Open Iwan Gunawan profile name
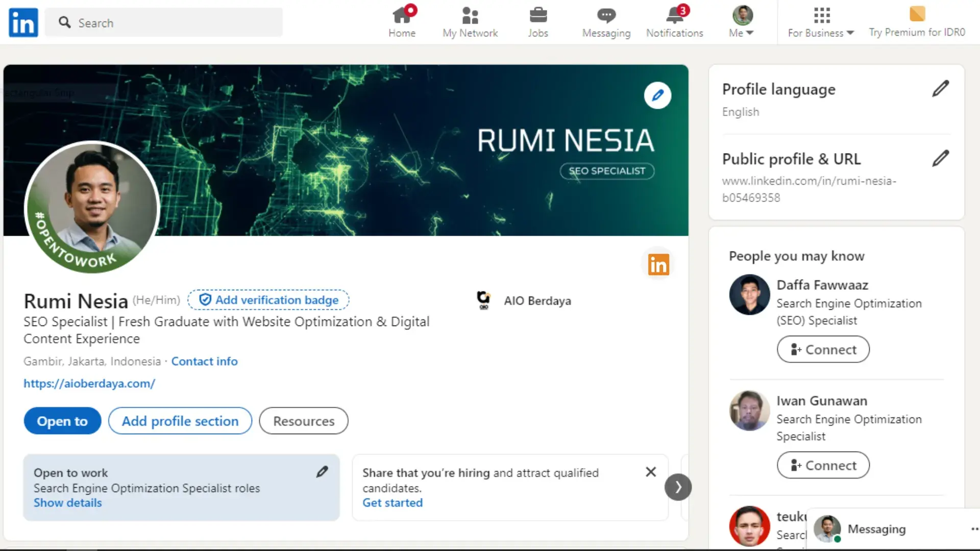This screenshot has height=551, width=980. coord(822,401)
